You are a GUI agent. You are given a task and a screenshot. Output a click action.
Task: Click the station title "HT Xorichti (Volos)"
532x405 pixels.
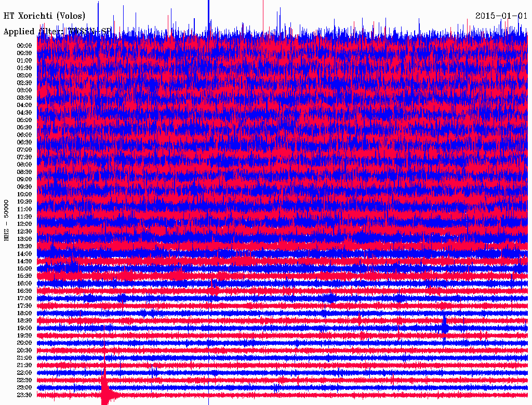44,16
